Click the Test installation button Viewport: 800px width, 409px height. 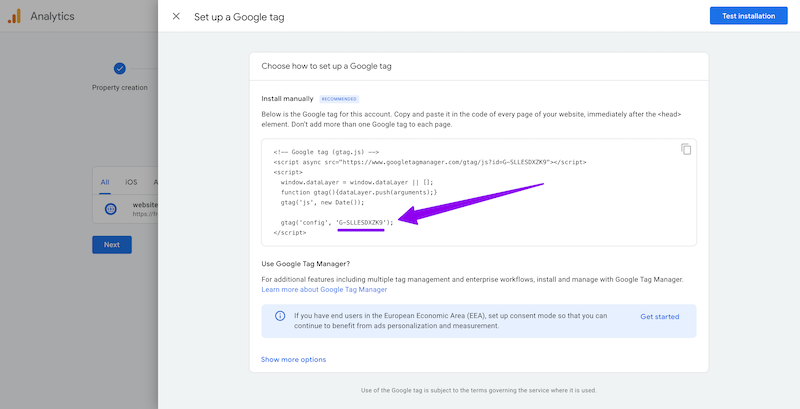[748, 16]
